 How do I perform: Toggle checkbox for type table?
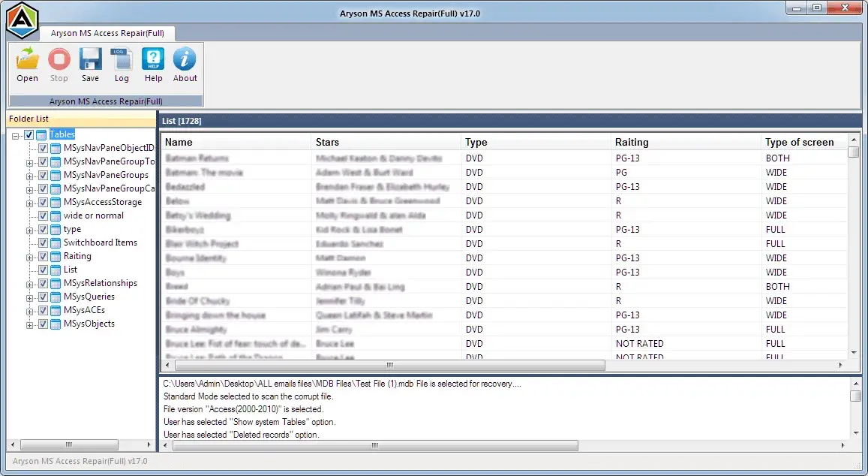click(43, 230)
